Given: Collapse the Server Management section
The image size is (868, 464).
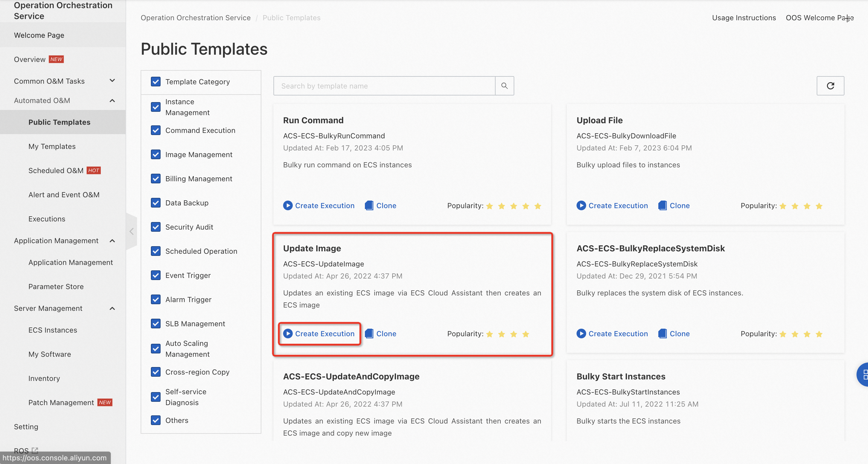Looking at the screenshot, I should (112, 308).
